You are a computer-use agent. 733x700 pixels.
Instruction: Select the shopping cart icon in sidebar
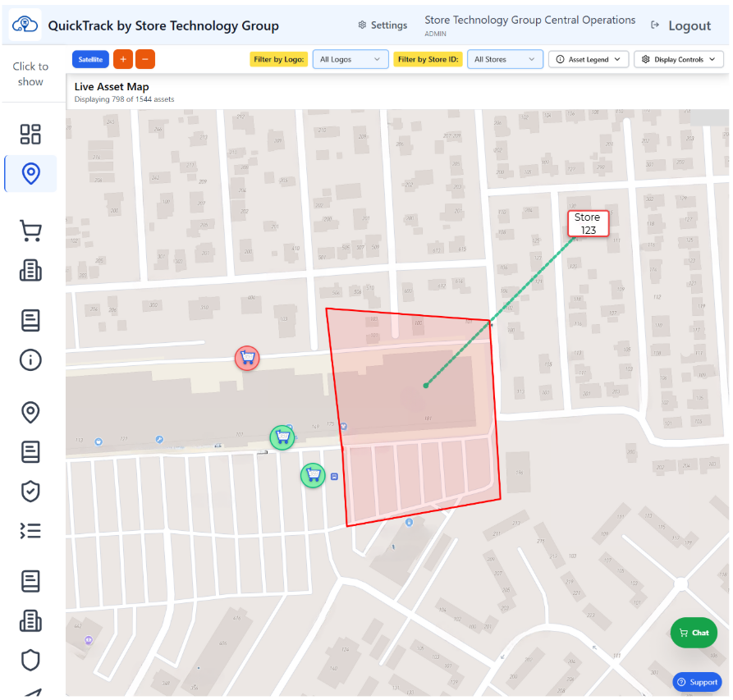click(30, 230)
